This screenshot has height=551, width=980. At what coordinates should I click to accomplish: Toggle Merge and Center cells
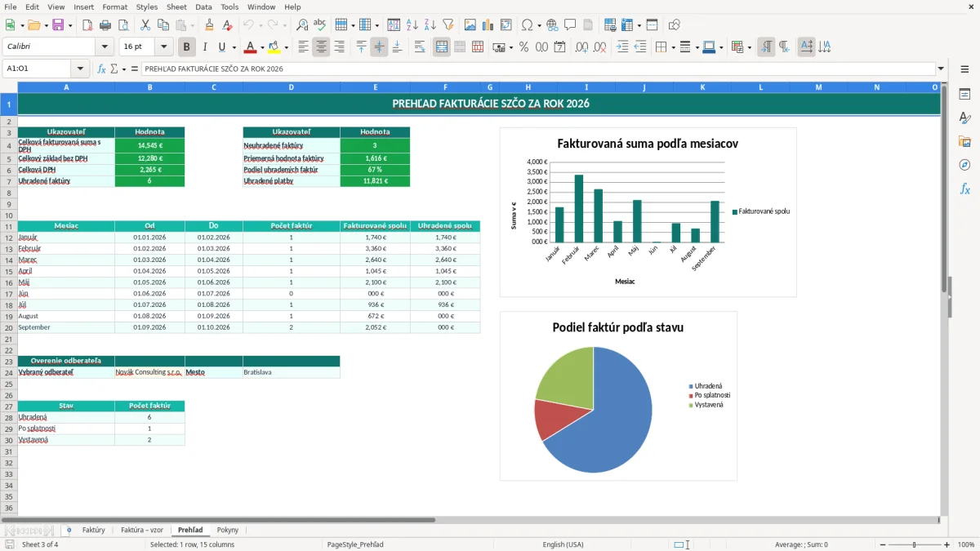coord(442,47)
